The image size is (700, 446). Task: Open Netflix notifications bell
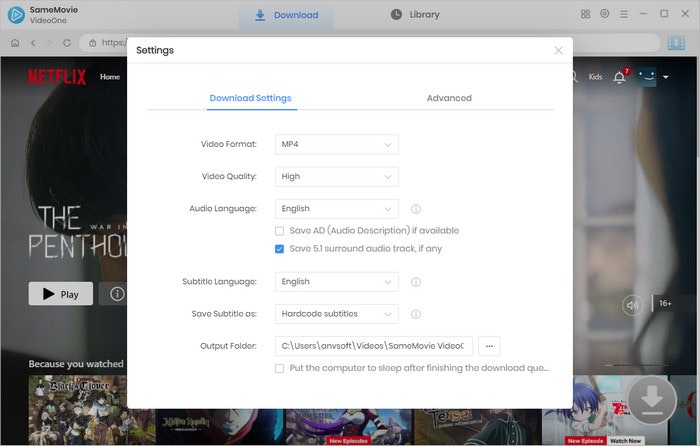(619, 77)
